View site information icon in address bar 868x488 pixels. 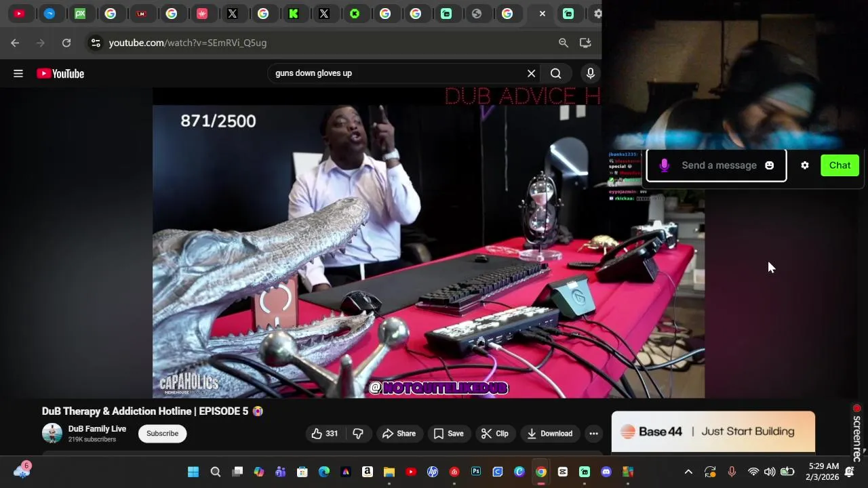coord(96,43)
